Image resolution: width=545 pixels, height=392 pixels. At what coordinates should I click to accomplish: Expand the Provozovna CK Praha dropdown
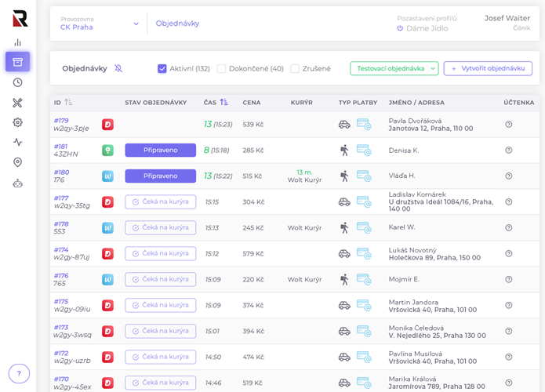(x=136, y=24)
